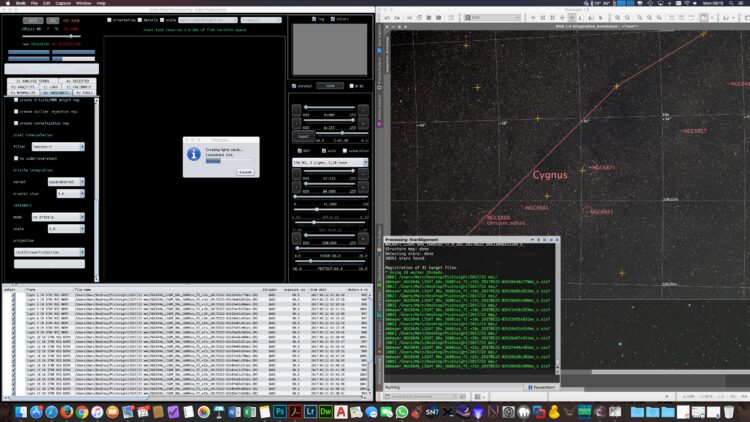Enable create outlier rejection map checkbox
This screenshot has height=422, width=750.
click(x=16, y=111)
